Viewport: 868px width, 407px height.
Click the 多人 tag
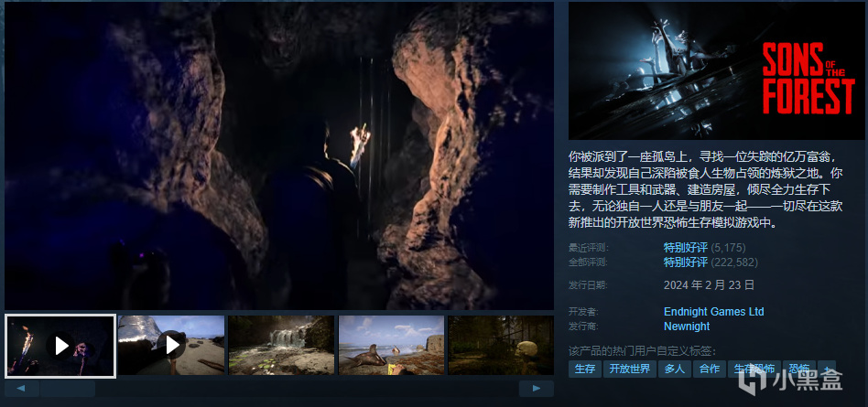point(674,369)
